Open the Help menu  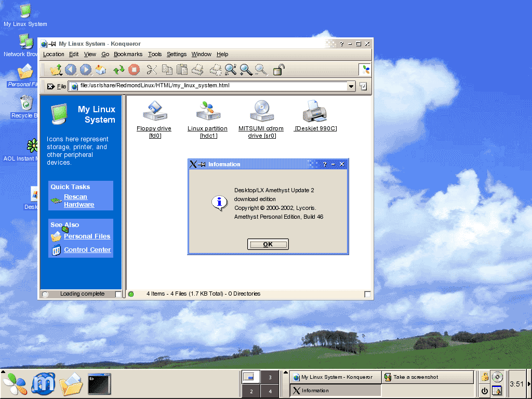coord(222,54)
